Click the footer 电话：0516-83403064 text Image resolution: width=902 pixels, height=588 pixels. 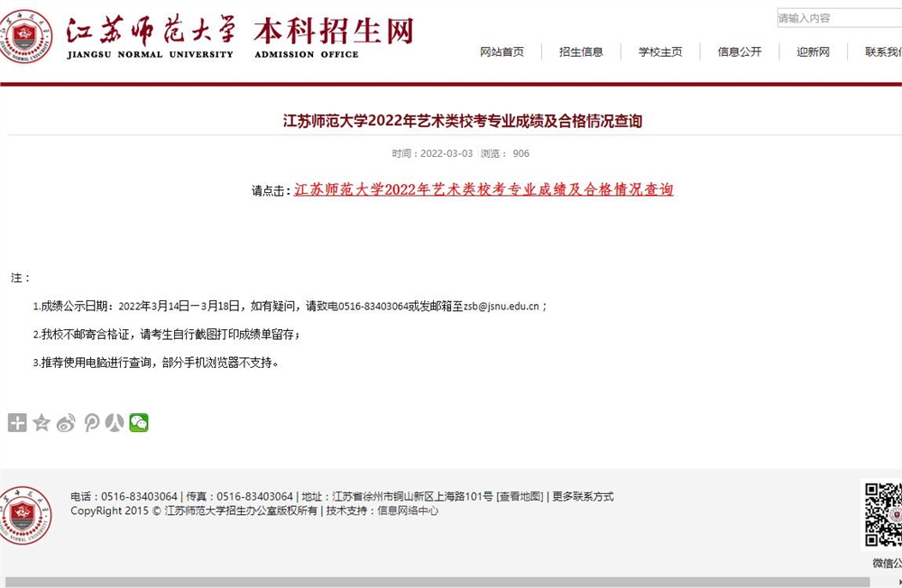coord(124,497)
